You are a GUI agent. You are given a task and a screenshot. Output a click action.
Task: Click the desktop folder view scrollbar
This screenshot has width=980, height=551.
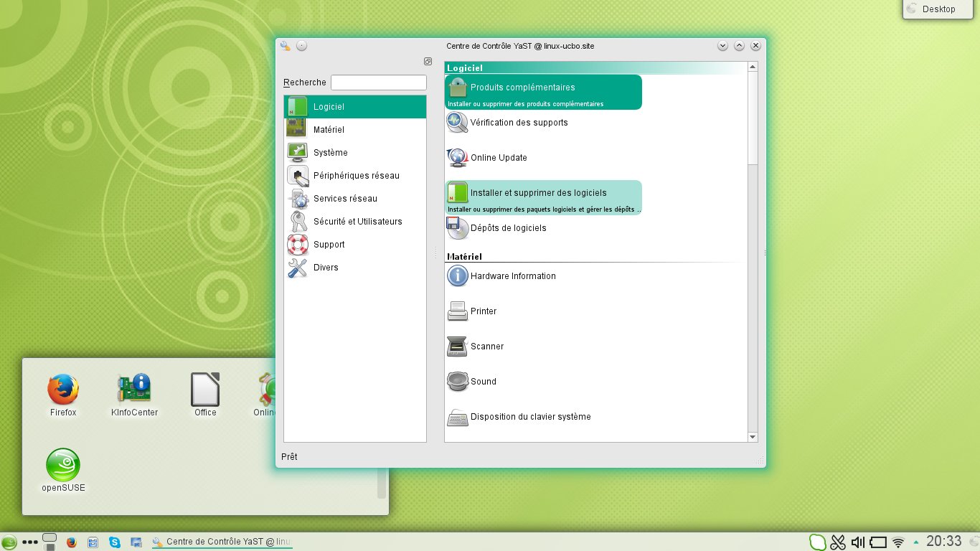382,484
